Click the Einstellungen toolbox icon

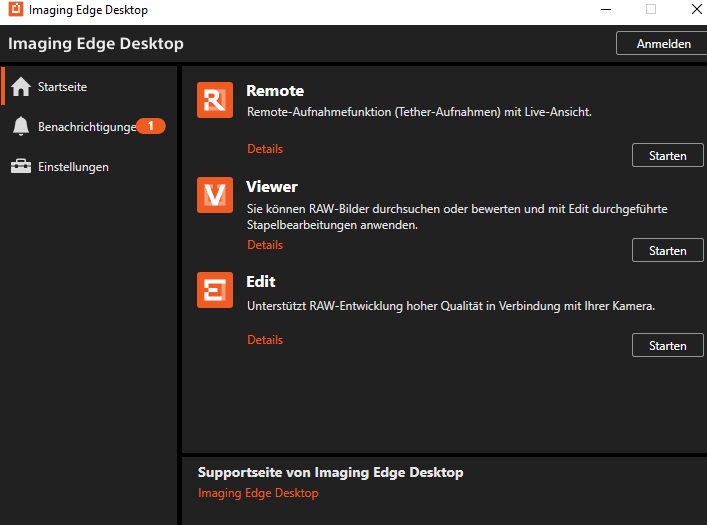[x=21, y=166]
